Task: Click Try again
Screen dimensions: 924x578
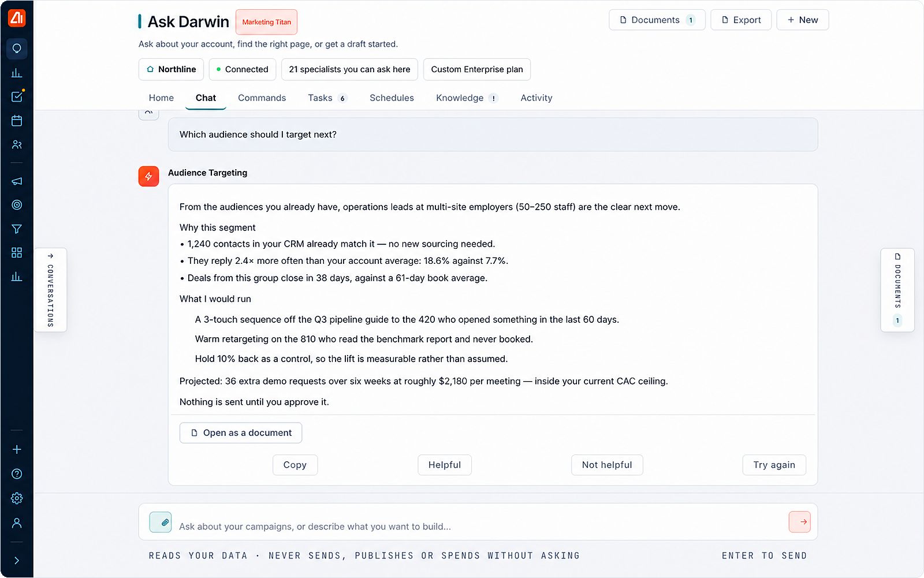Action: (774, 465)
